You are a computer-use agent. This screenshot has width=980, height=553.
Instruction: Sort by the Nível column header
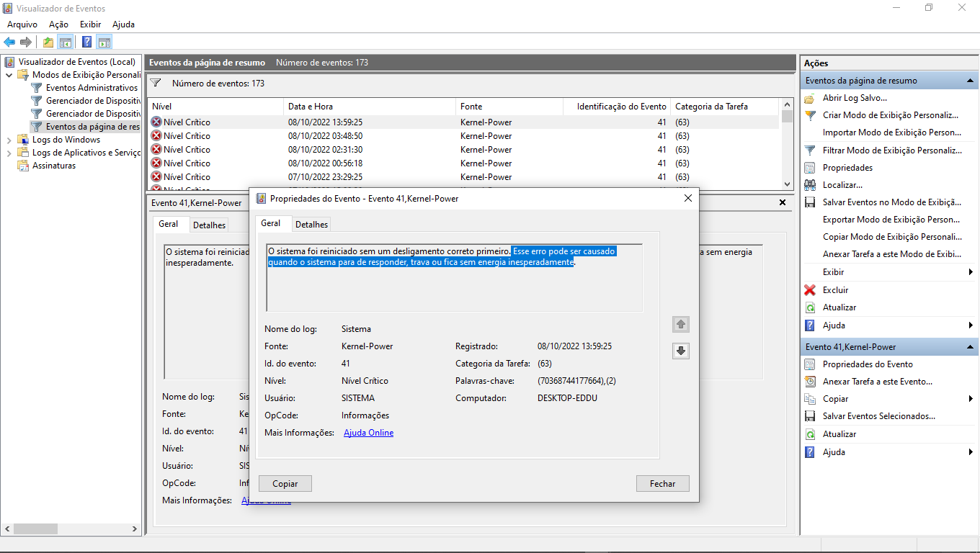[215, 107]
